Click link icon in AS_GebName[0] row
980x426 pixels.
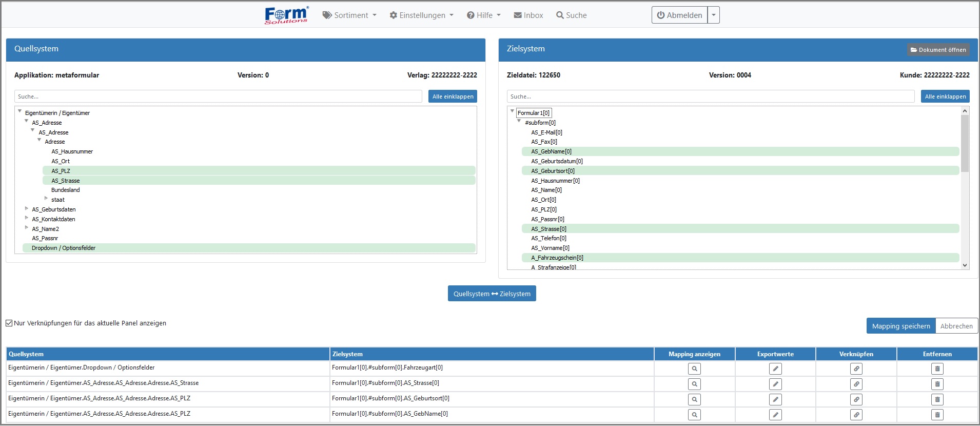click(x=856, y=415)
